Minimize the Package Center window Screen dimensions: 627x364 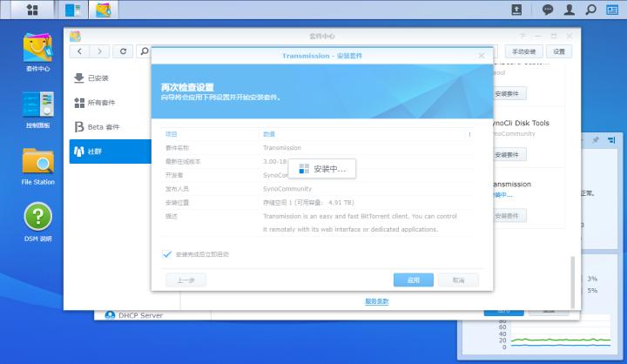coord(538,36)
